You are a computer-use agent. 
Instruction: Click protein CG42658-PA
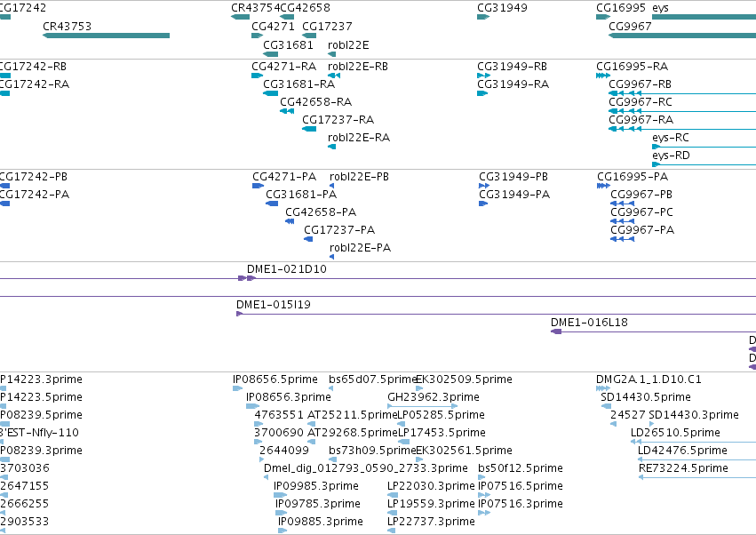(321, 212)
